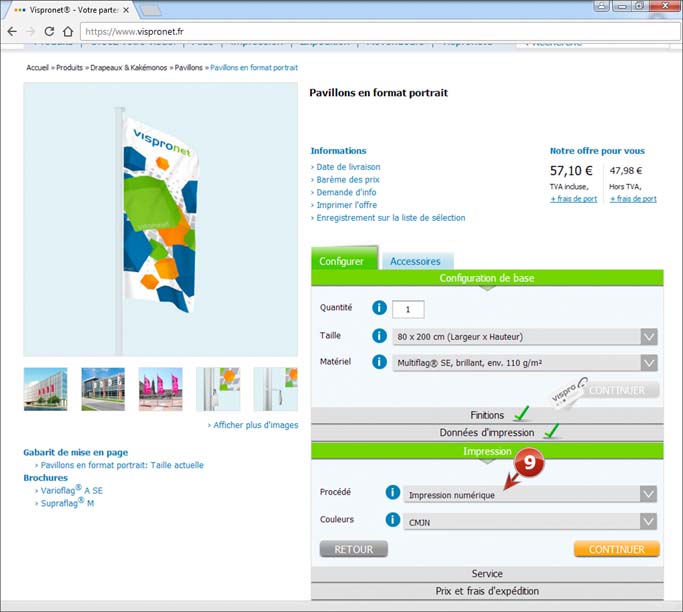Click the info icon next to Taille
This screenshot has width=683, height=612.
(379, 336)
